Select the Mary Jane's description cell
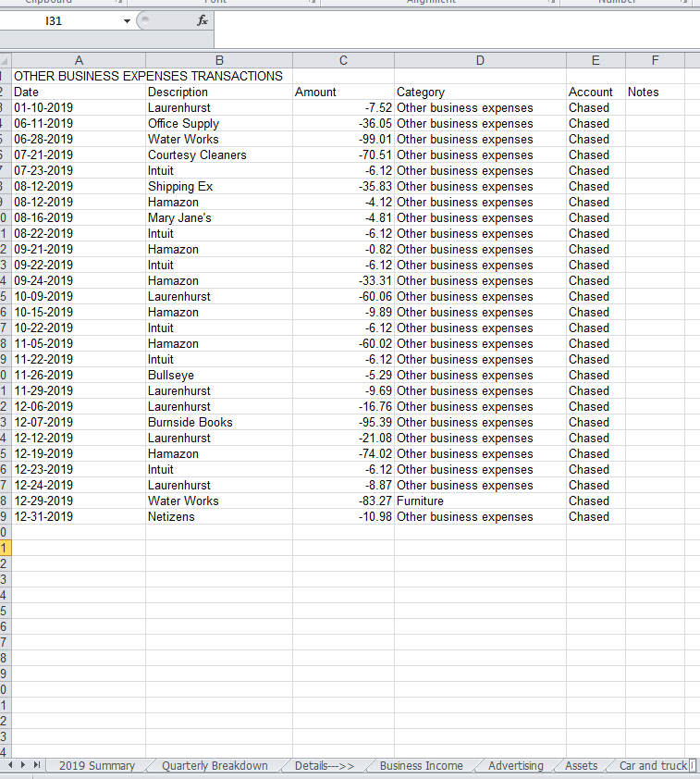This screenshot has height=779, width=700. tap(219, 217)
